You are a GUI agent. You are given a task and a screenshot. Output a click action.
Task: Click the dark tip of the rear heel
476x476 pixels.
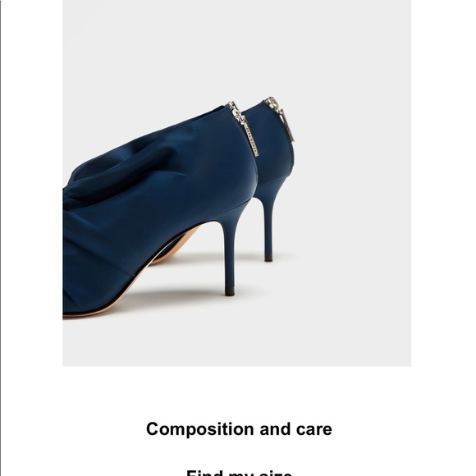(x=268, y=258)
